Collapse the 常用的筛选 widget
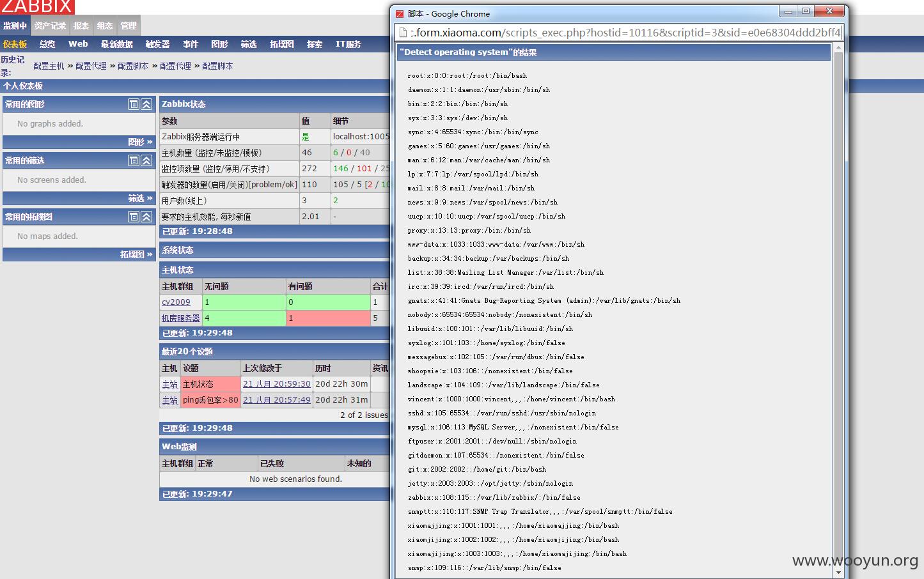 (x=146, y=160)
